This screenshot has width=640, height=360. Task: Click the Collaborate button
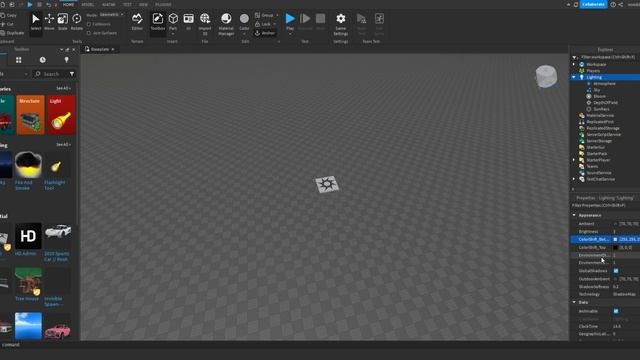[593, 4]
